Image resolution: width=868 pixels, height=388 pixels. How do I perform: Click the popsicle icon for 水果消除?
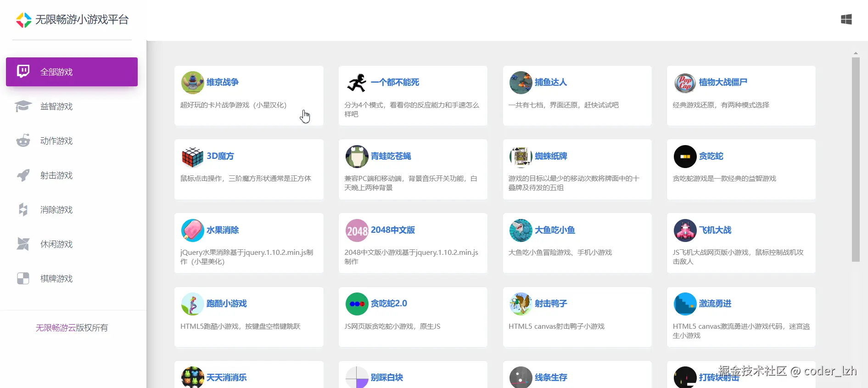point(193,231)
